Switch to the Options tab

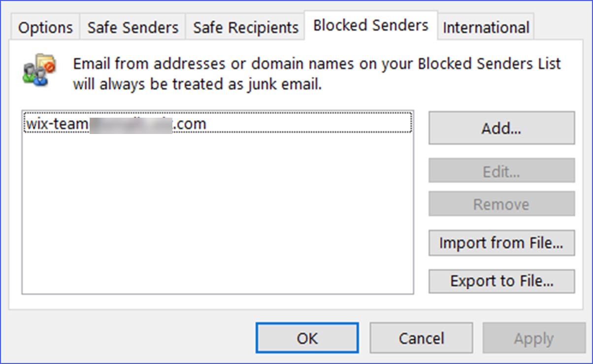click(x=45, y=27)
